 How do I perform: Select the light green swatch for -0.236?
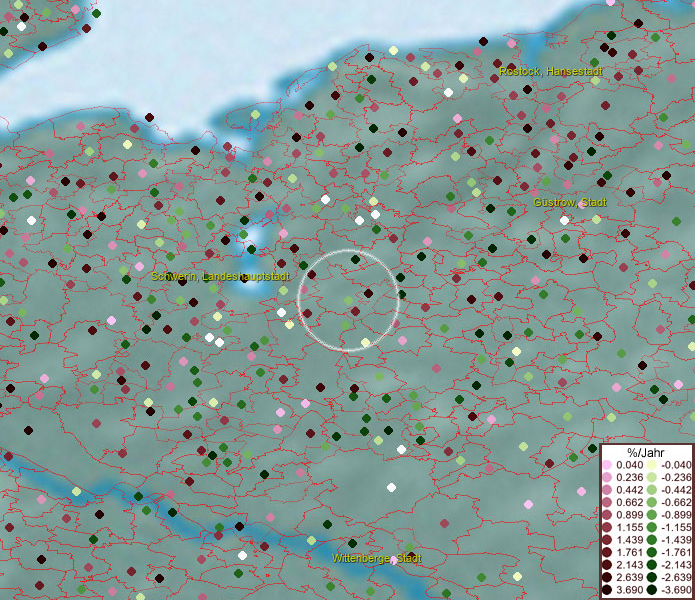click(x=652, y=477)
